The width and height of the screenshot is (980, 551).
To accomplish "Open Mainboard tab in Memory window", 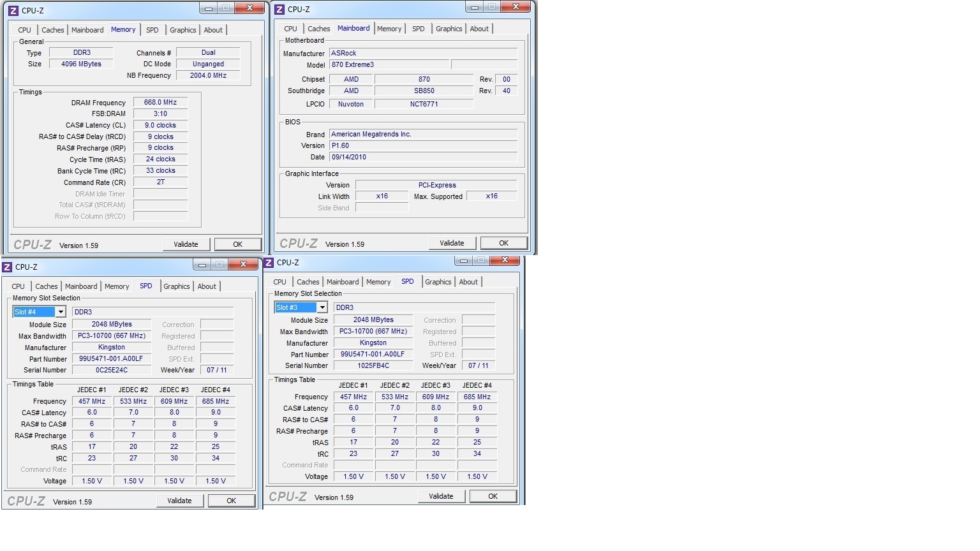I will 87,30.
